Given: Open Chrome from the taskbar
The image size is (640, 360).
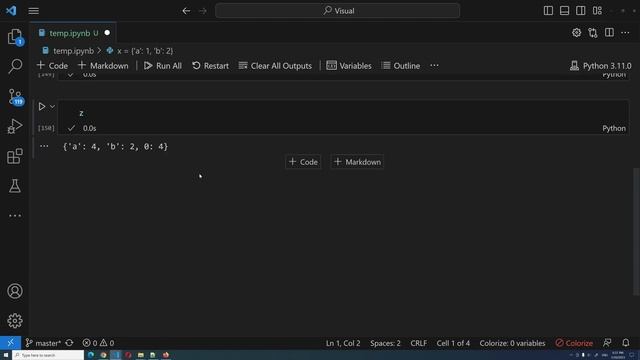Looking at the screenshot, I should (x=103, y=355).
